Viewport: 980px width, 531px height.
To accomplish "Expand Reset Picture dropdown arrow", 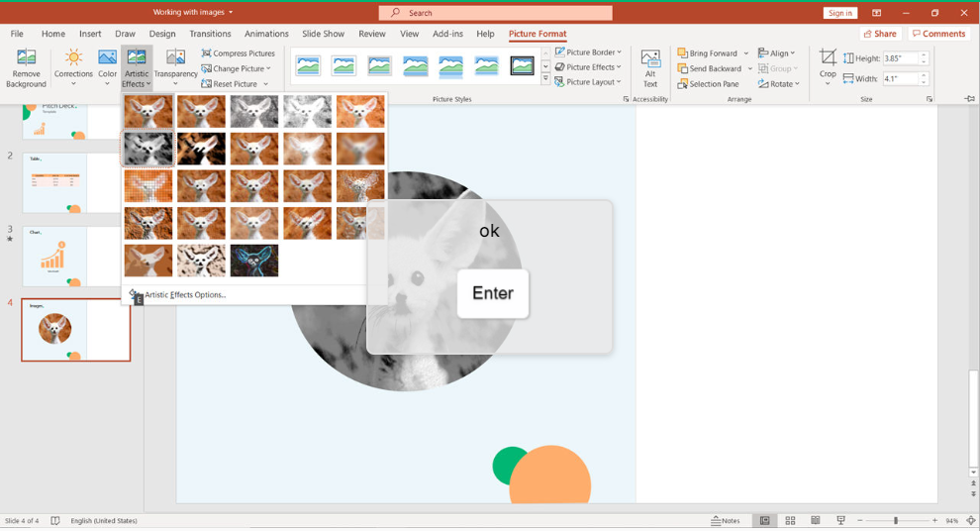I will click(265, 84).
